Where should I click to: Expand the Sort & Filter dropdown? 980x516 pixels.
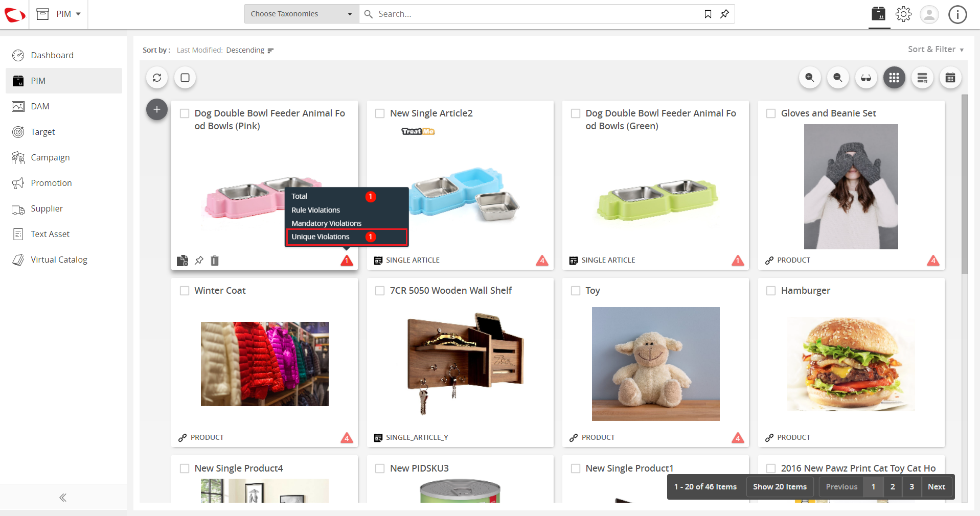(936, 50)
